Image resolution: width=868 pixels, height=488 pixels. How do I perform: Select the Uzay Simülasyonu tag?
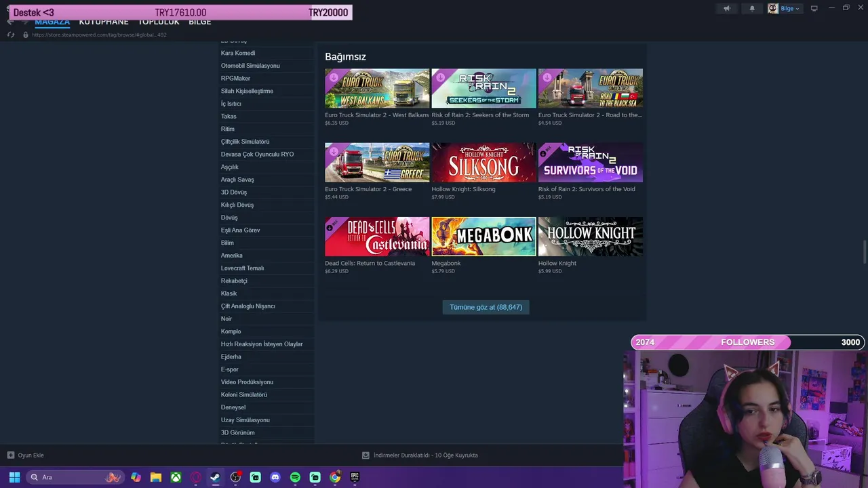click(245, 420)
